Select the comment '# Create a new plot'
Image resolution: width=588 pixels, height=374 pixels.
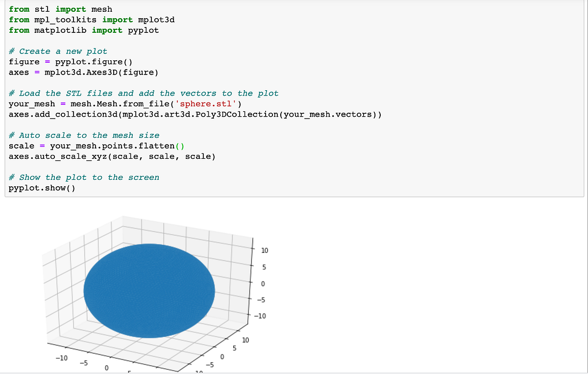coord(58,51)
